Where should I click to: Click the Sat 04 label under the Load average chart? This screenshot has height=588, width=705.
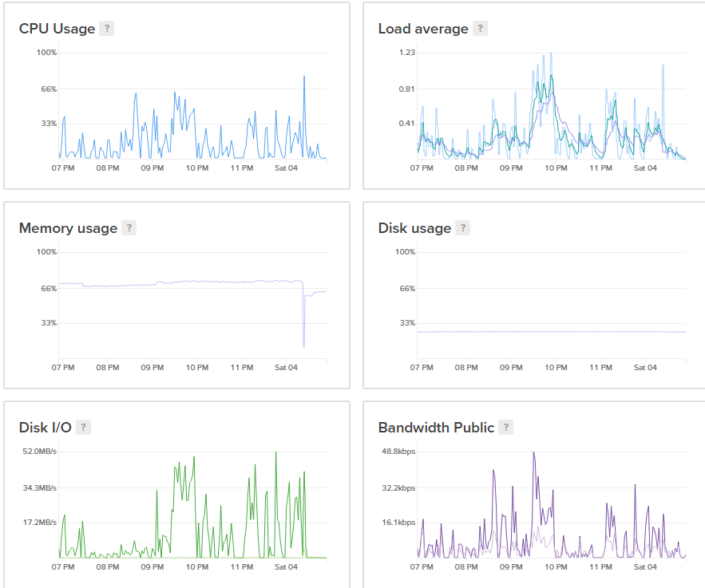coord(645,168)
